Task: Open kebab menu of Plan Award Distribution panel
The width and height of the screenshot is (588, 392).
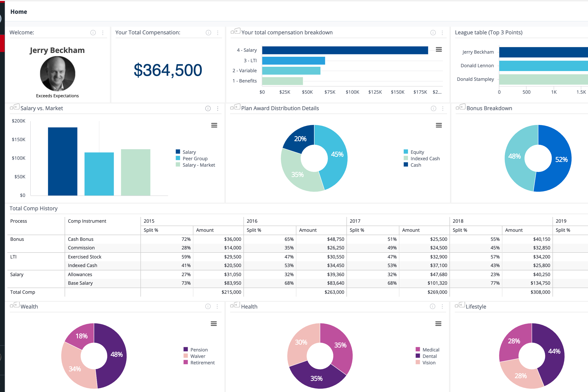Action: pyautogui.click(x=443, y=108)
